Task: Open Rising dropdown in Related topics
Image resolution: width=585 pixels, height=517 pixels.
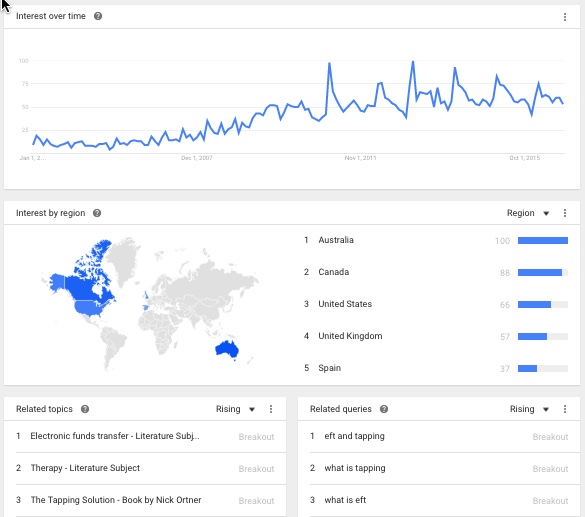Action: click(x=235, y=409)
